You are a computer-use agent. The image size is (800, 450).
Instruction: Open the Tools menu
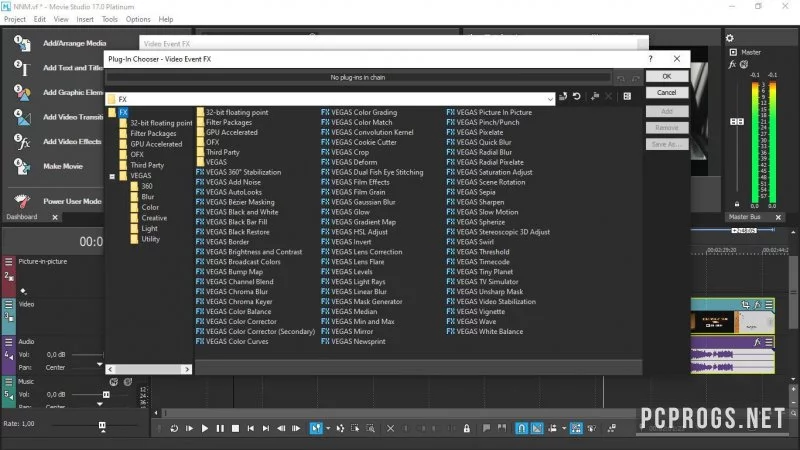click(110, 19)
